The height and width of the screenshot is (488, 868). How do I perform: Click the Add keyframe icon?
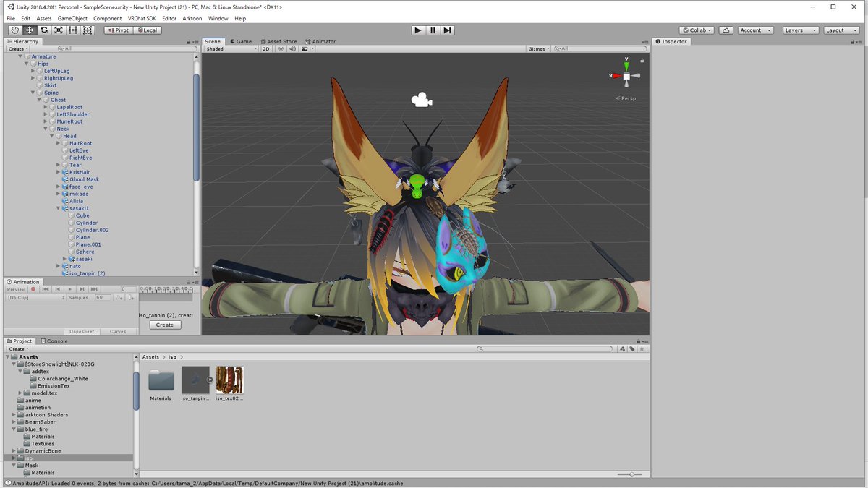(x=119, y=297)
